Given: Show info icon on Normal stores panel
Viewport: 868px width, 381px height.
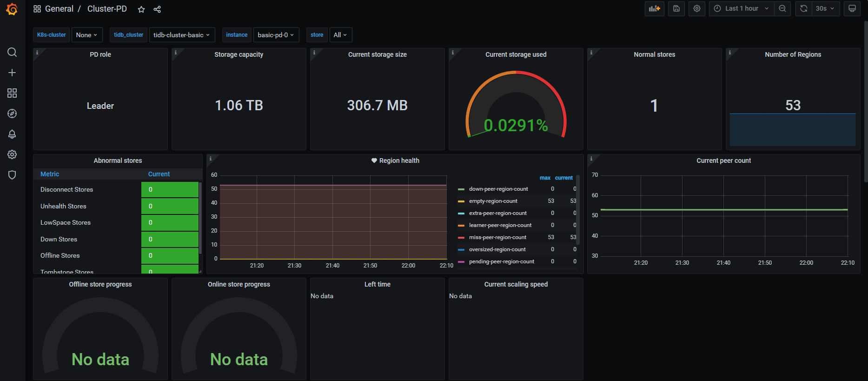Looking at the screenshot, I should point(591,53).
